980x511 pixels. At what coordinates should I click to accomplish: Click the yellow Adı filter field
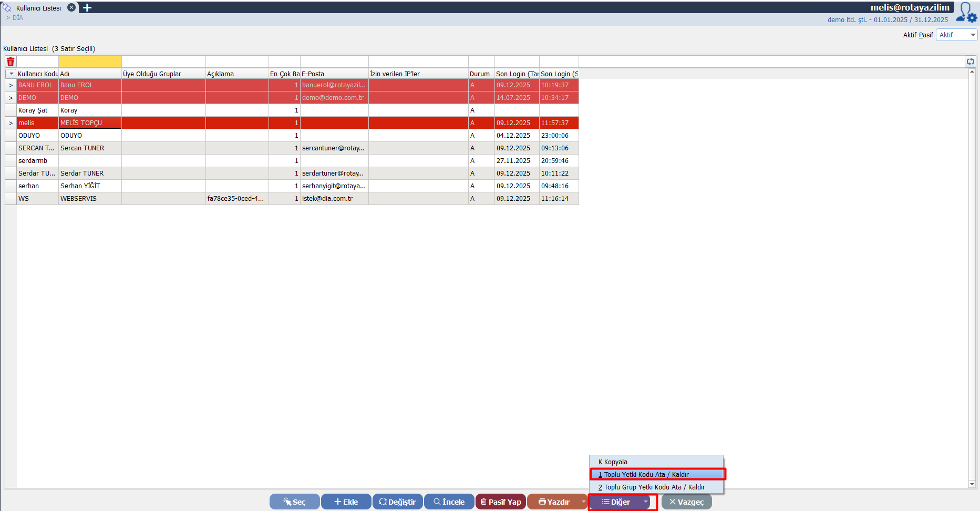[x=90, y=62]
